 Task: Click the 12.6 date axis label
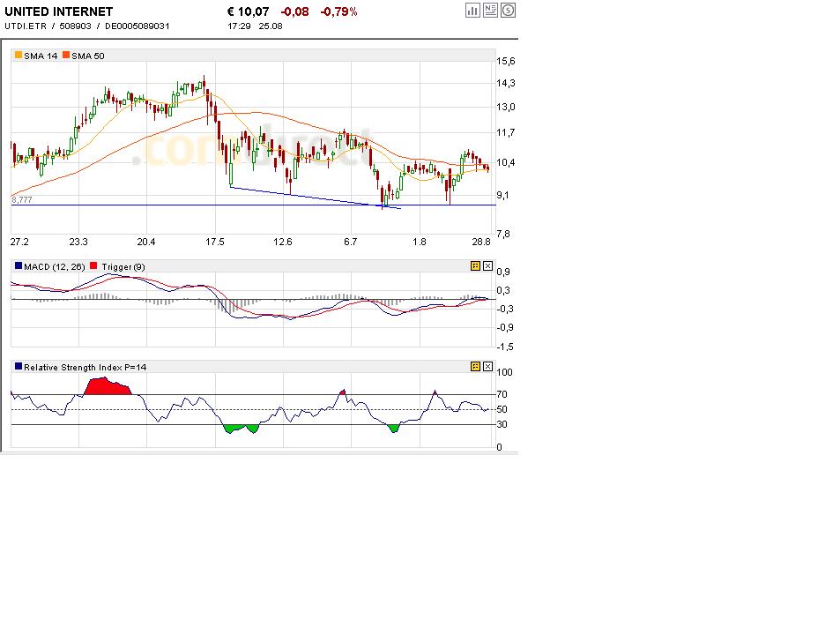(x=283, y=242)
